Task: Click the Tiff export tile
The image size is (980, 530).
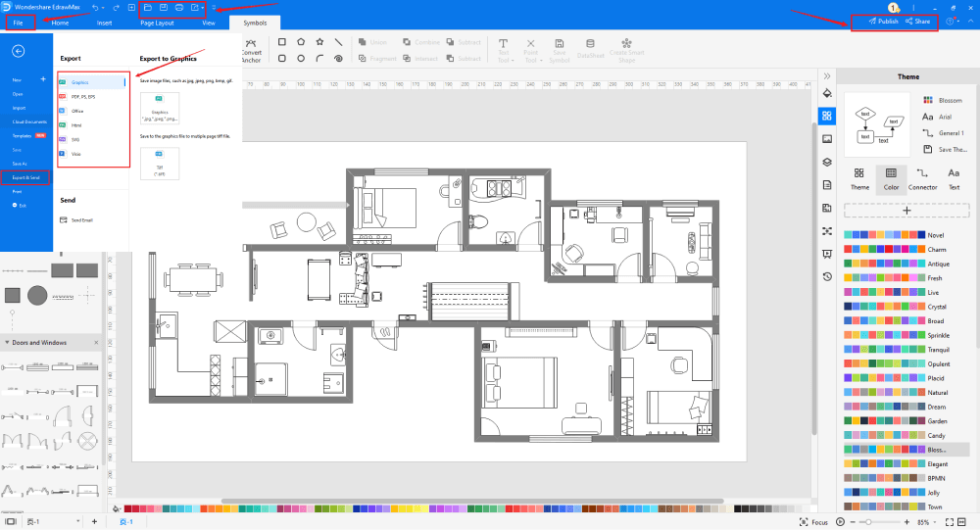Action: click(x=160, y=164)
